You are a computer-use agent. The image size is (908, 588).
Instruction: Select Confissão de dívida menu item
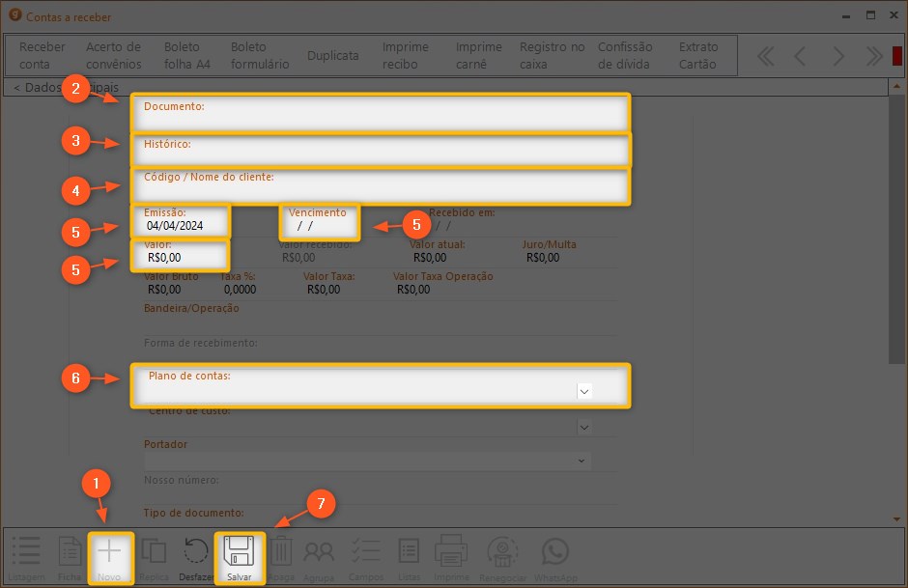click(x=625, y=56)
